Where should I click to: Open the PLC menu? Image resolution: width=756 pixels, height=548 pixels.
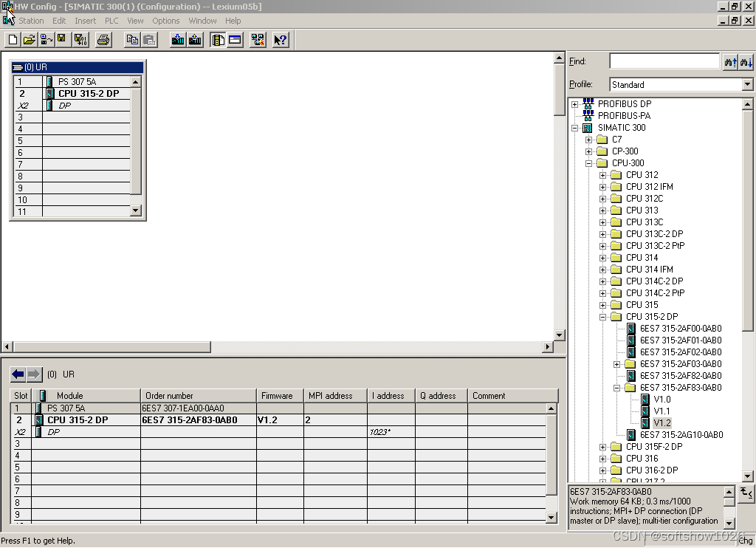coord(111,21)
